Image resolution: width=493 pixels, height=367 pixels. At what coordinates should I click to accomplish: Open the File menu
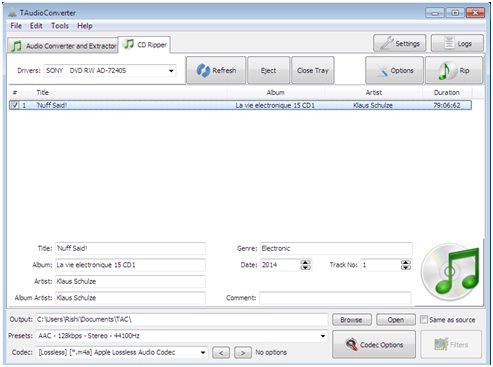[16, 26]
